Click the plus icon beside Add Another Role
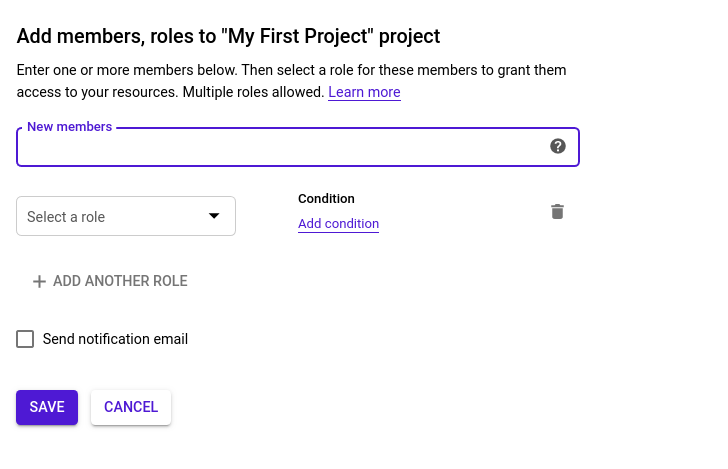The width and height of the screenshot is (728, 469). coord(40,281)
